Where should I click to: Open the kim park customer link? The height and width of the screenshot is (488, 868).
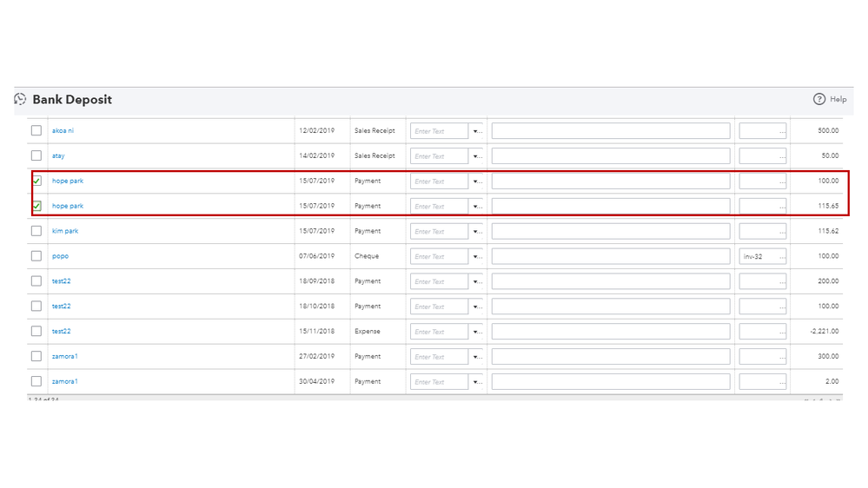tap(65, 231)
